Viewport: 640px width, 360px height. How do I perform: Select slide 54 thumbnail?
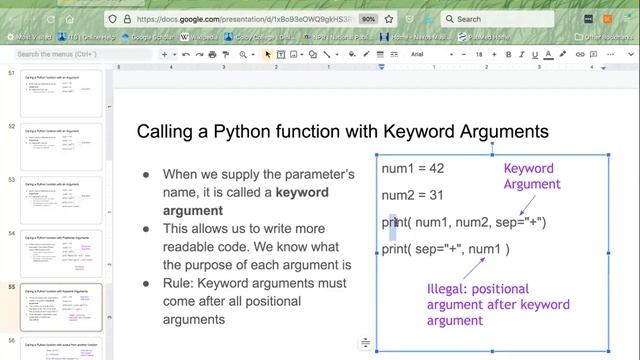pyautogui.click(x=61, y=254)
